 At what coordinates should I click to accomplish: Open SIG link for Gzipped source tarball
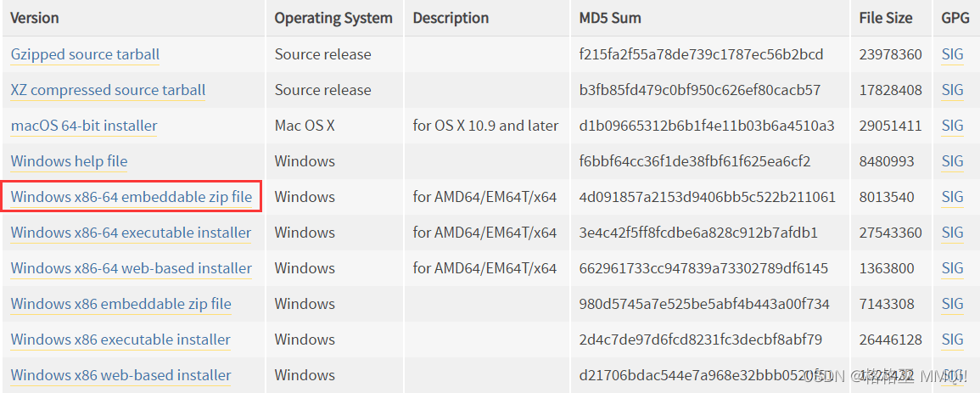pyautogui.click(x=952, y=54)
